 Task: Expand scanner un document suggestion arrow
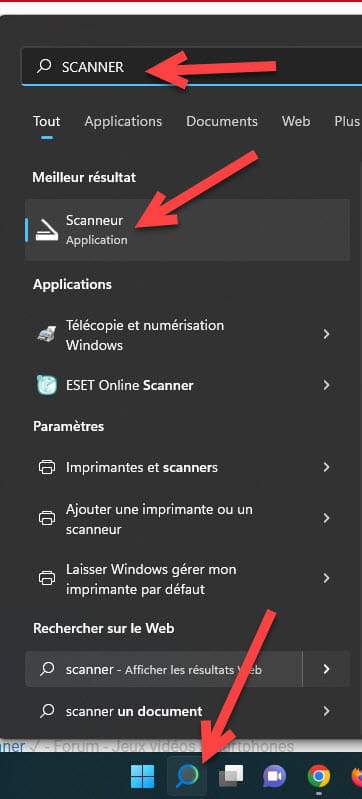326,711
